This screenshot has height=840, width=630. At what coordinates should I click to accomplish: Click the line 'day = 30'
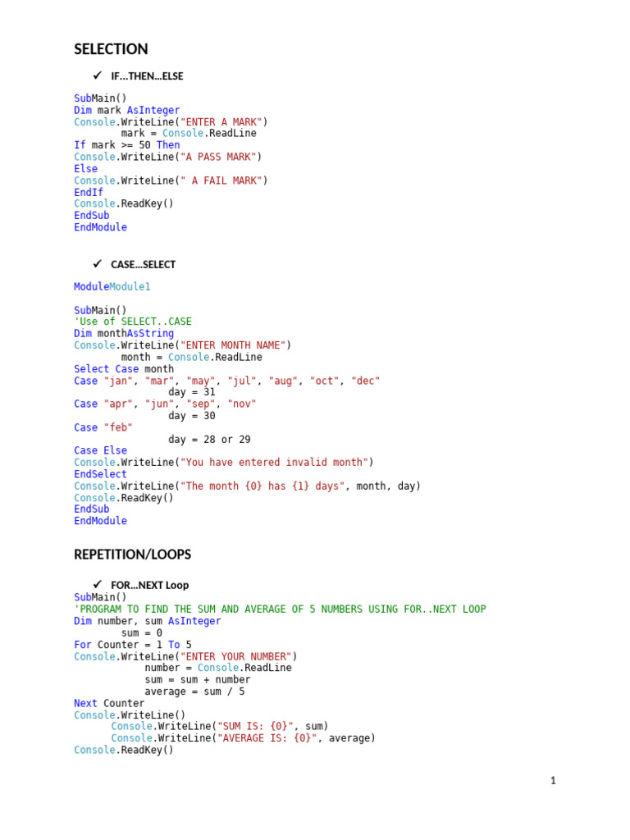click(x=192, y=416)
